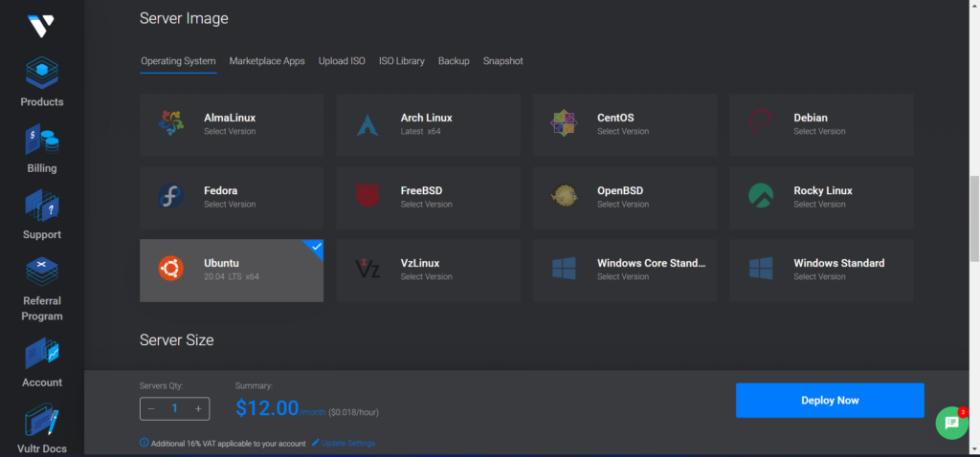Screen dimensions: 980x457
Task: Click the Rocky Linux logo icon
Action: click(x=761, y=196)
